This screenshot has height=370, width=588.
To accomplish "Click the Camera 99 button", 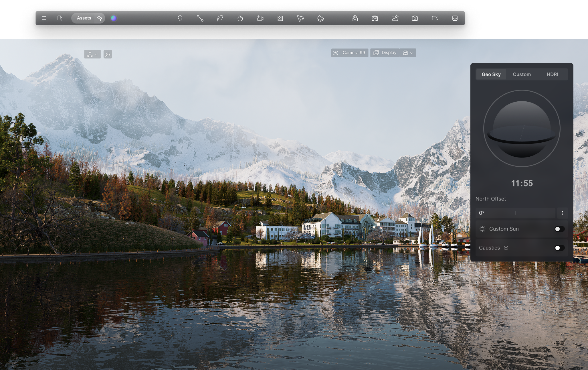I will pos(350,53).
